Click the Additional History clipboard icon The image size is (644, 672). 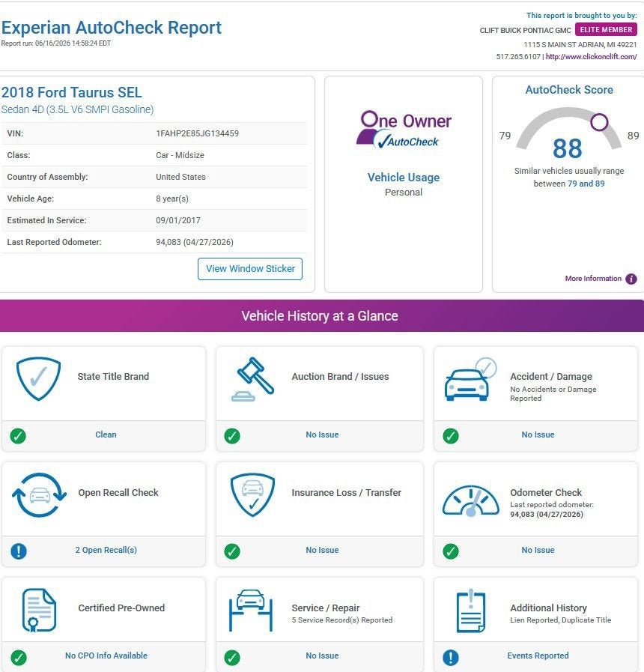[x=470, y=611]
